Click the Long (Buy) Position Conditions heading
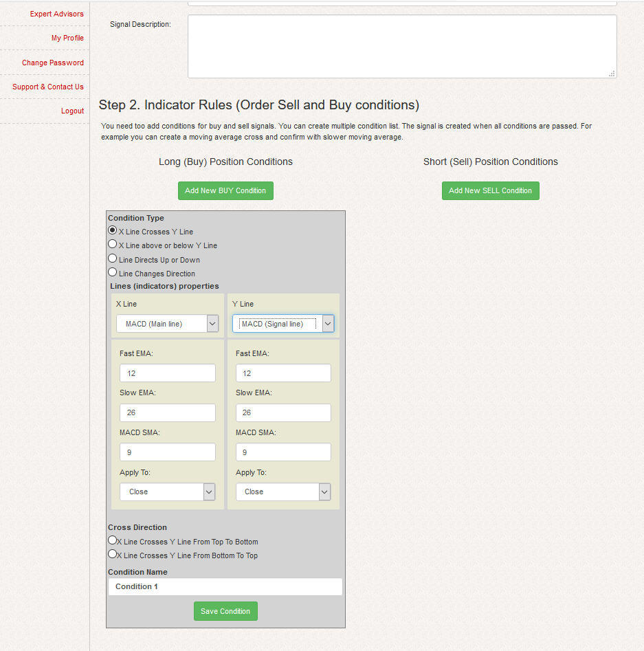The width and height of the screenshot is (644, 651). coord(225,162)
